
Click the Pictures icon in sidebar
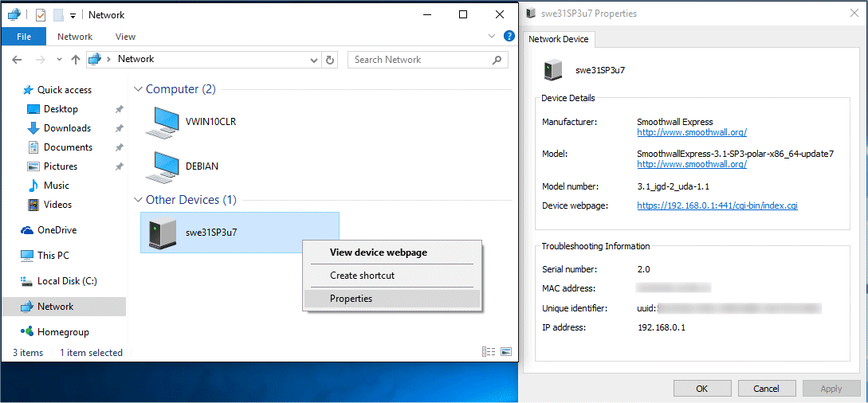click(x=33, y=166)
